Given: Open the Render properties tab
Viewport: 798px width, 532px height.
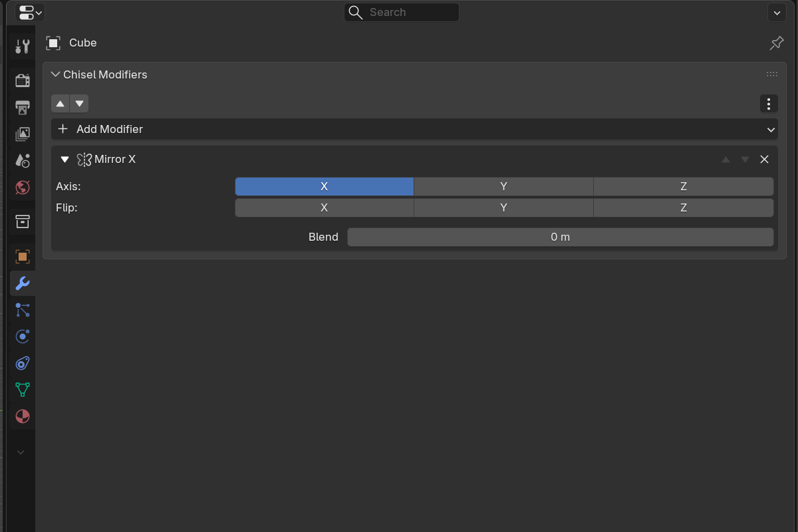Looking at the screenshot, I should coord(22,80).
